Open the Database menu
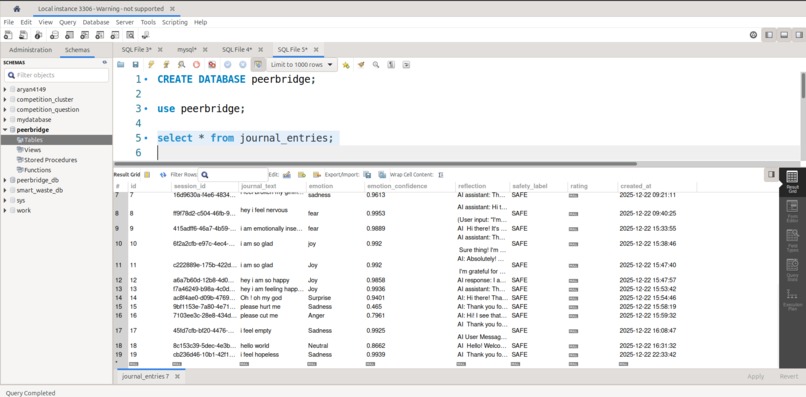 pos(96,22)
